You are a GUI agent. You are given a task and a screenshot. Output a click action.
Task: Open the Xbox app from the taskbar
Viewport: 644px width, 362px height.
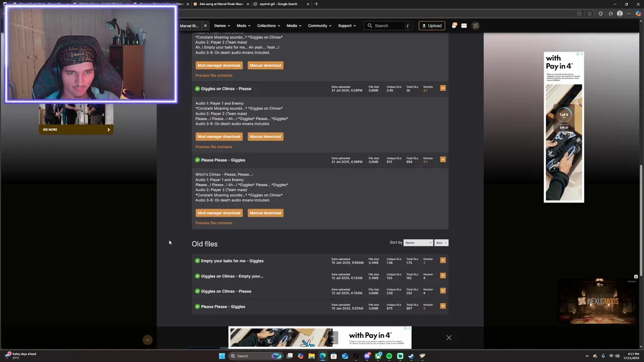(x=378, y=356)
